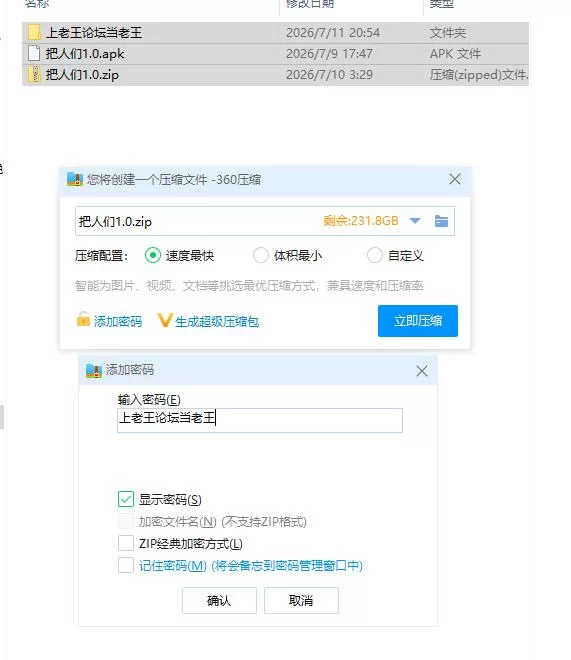The height and width of the screenshot is (660, 571).
Task: Click the file icon of 把人们1.0.apk
Action: 34,53
